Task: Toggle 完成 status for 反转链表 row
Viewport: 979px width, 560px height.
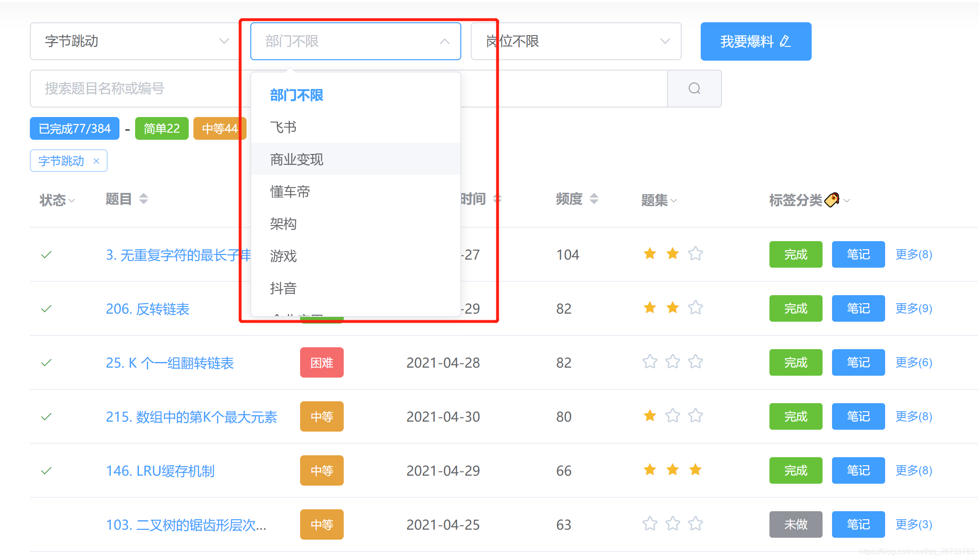Action: point(795,308)
